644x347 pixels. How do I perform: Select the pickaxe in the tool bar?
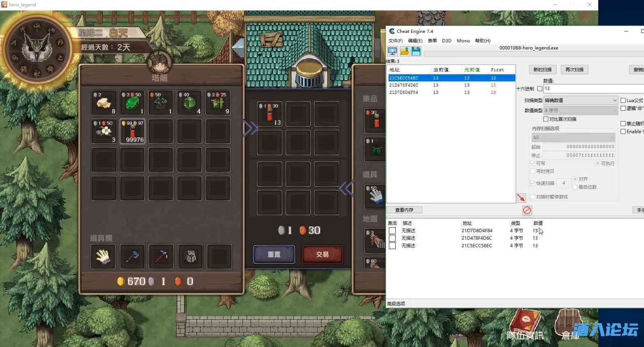[161, 256]
